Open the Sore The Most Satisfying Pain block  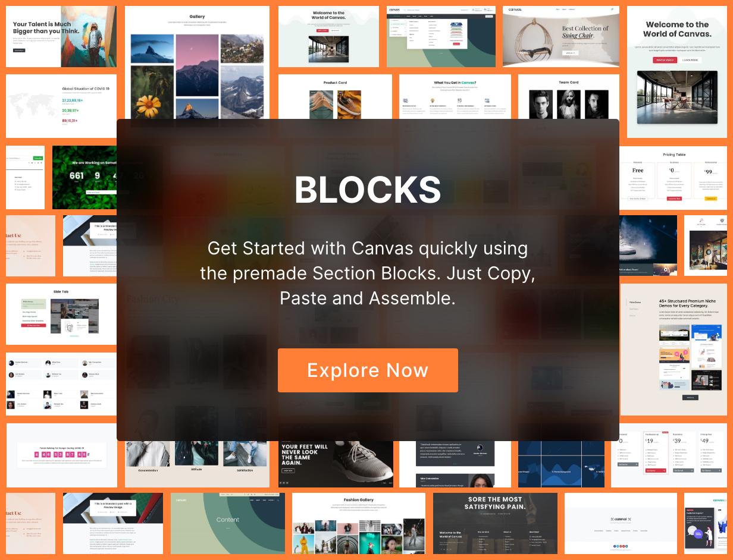[495, 524]
